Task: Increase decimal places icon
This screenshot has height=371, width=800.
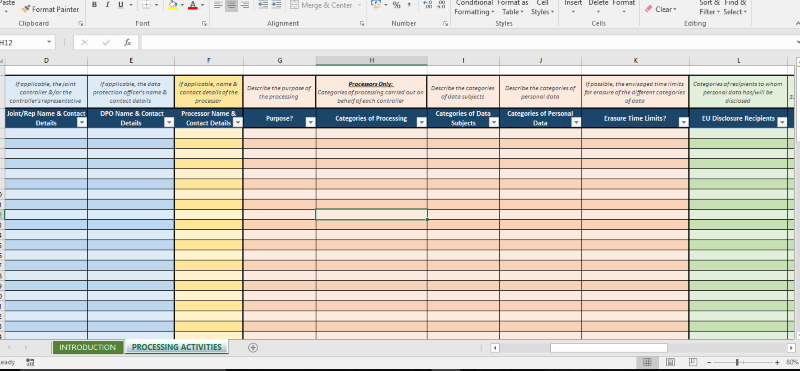Action: pyautogui.click(x=428, y=5)
